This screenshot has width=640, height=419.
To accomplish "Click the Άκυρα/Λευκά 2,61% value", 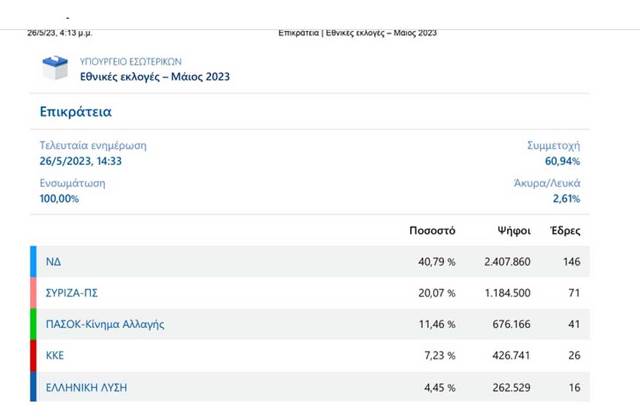I will (x=566, y=199).
